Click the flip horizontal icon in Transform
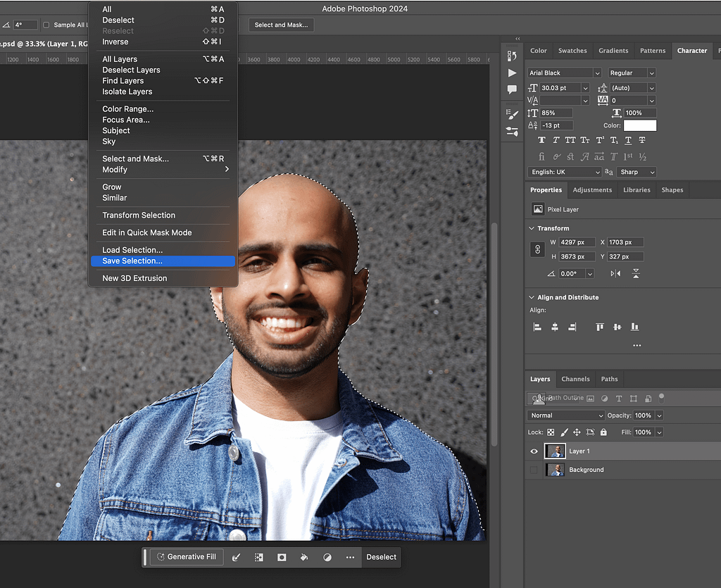This screenshot has width=721, height=588. pyautogui.click(x=616, y=273)
